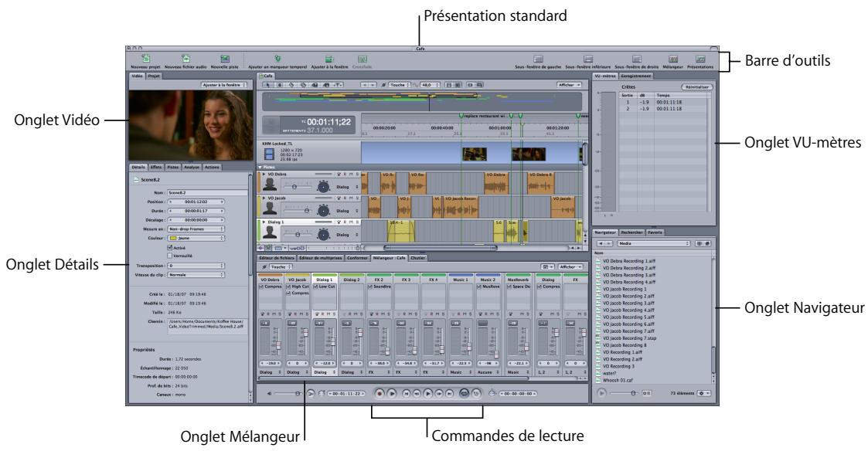Click the VO Debra track silhouette icon
The width and height of the screenshot is (868, 451).
(271, 185)
